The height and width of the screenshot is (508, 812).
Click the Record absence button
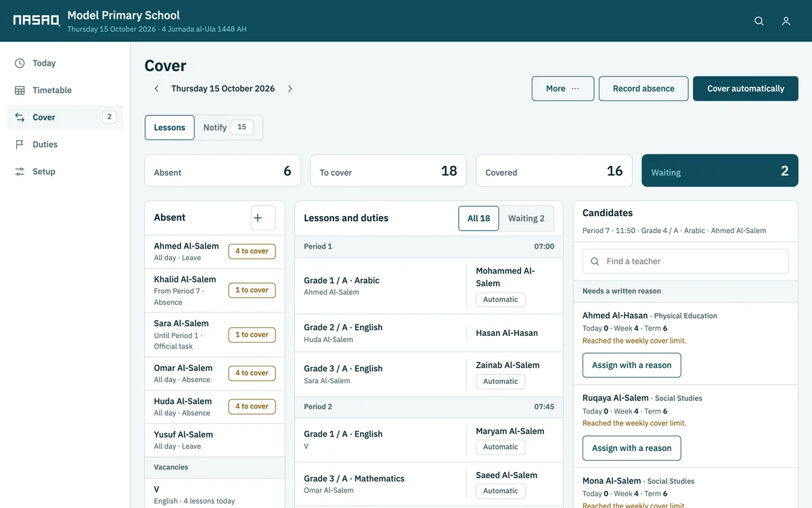644,89
